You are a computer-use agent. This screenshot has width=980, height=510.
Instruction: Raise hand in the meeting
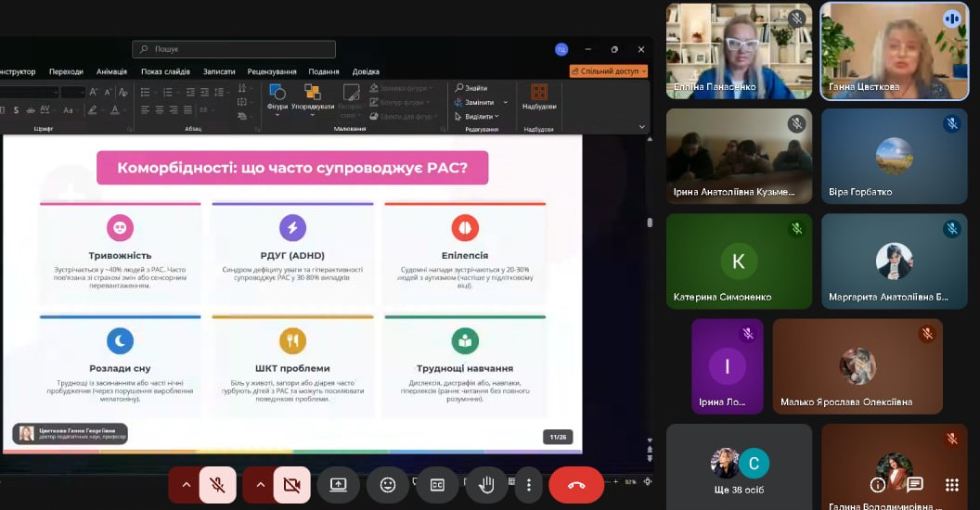pos(485,484)
